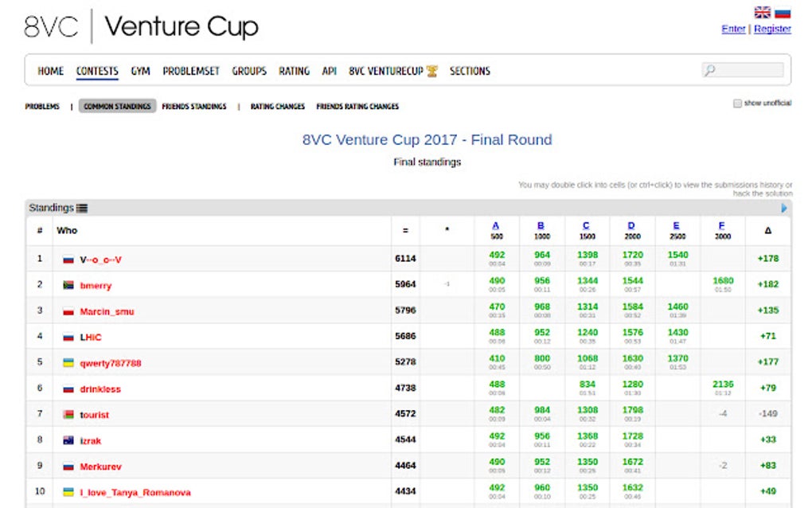Click the flag beside I_love_Tanya_Romanova
The height and width of the screenshot is (508, 812).
[67, 492]
